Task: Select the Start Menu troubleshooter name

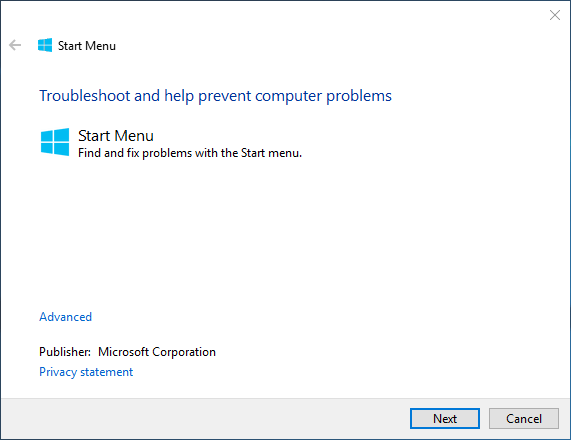Action: point(116,136)
